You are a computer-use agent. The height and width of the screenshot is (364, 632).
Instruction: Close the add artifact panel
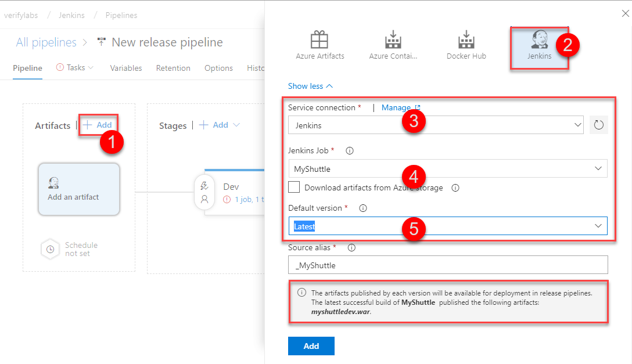625,14
